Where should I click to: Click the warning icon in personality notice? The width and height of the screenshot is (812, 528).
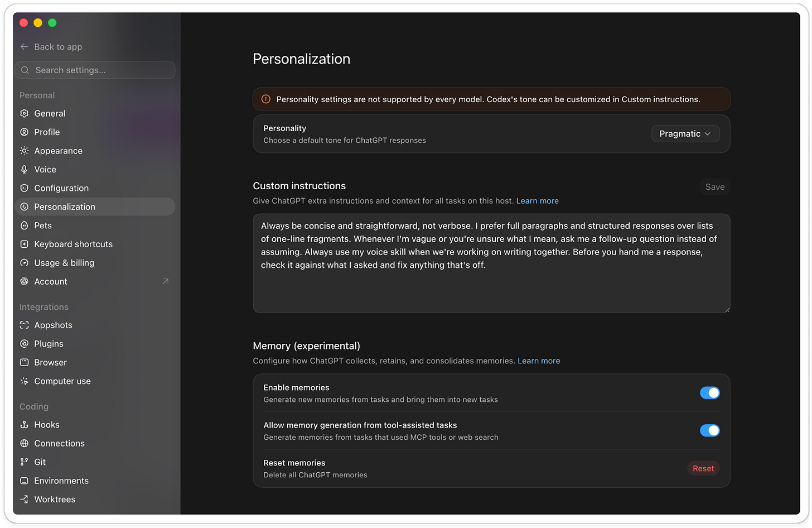[266, 99]
